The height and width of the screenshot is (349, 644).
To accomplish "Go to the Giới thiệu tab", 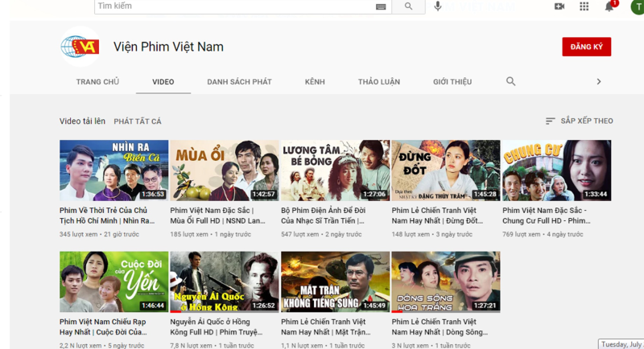I will click(452, 82).
